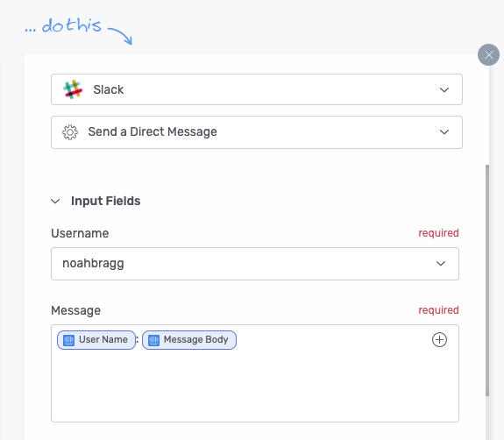Image resolution: width=504 pixels, height=440 pixels.
Task: Click the plus icon in Message field
Action: pyautogui.click(x=439, y=340)
